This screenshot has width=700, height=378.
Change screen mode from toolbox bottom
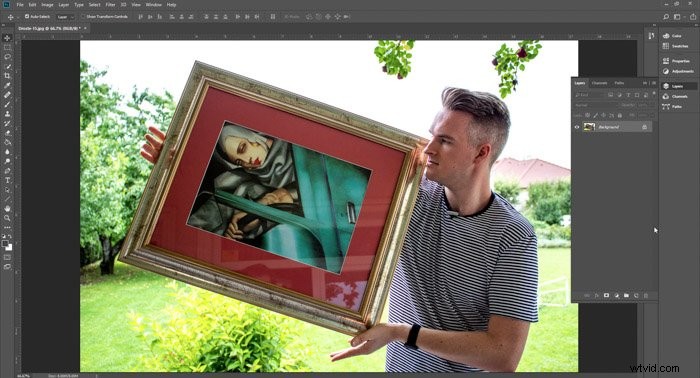coord(7,266)
